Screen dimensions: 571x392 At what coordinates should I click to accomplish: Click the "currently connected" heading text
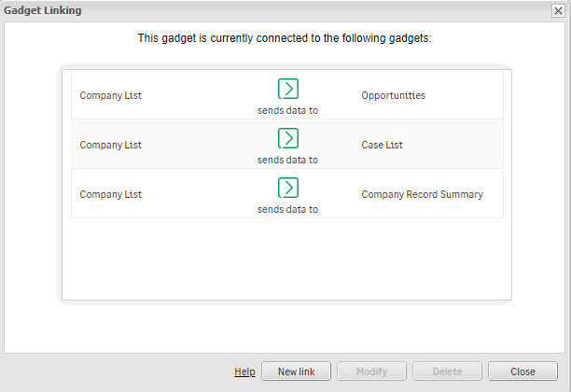[x=285, y=39]
